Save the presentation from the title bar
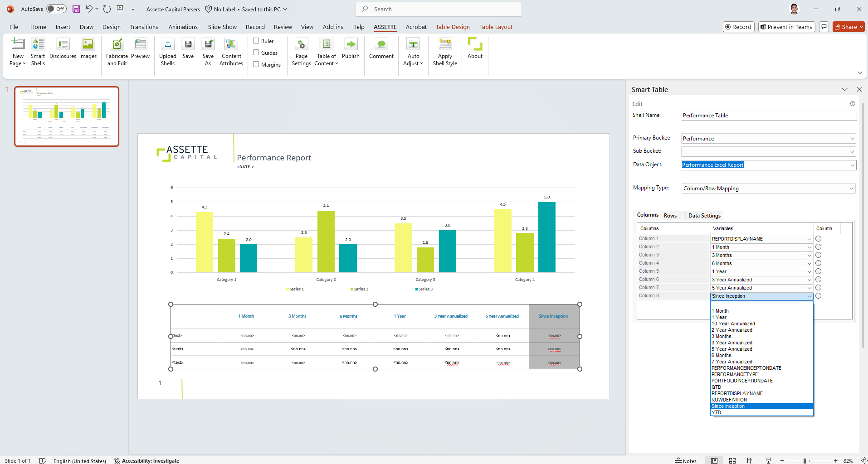Viewport: 868px width, 464px height. pyautogui.click(x=76, y=9)
